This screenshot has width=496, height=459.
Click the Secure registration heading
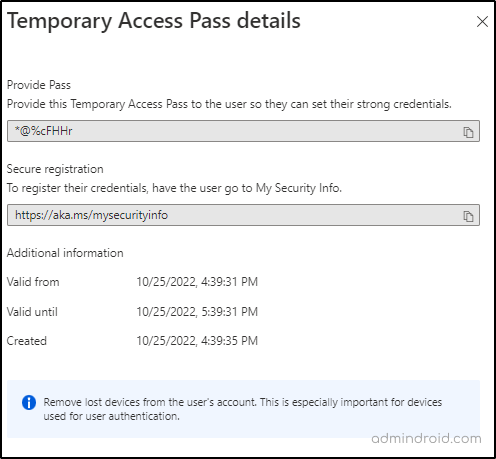pyautogui.click(x=55, y=169)
